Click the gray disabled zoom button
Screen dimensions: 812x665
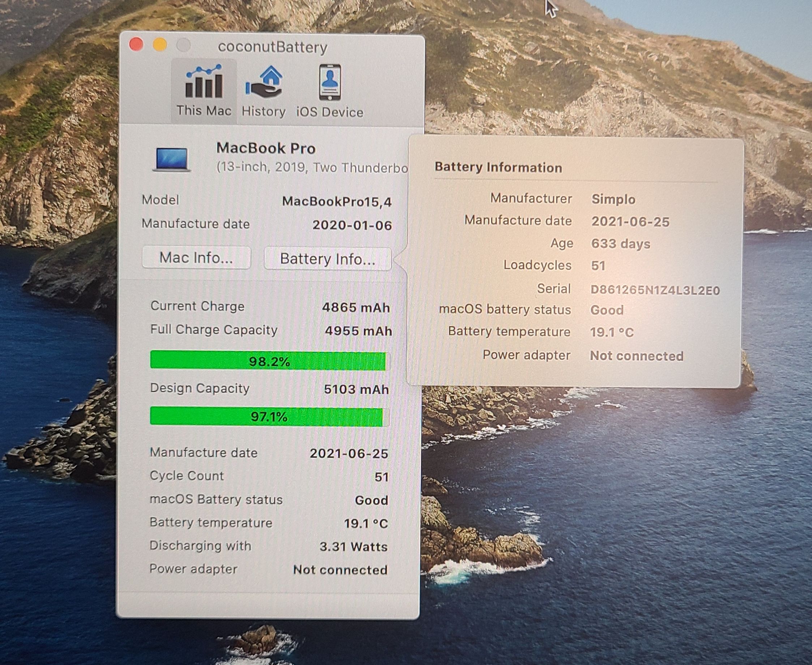point(183,45)
